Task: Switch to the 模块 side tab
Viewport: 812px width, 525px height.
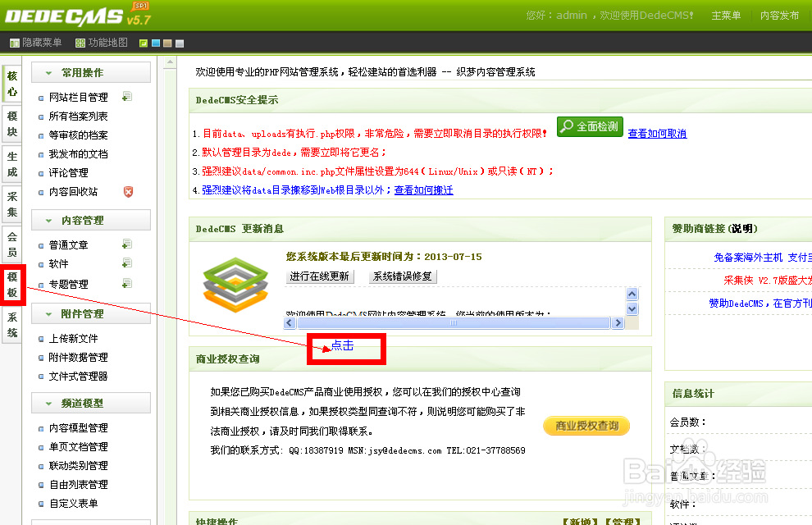Action: (x=12, y=124)
